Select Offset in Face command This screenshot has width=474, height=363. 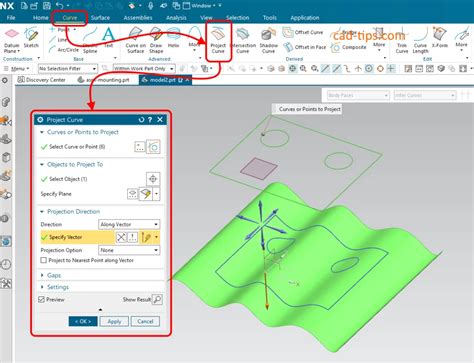(x=305, y=47)
